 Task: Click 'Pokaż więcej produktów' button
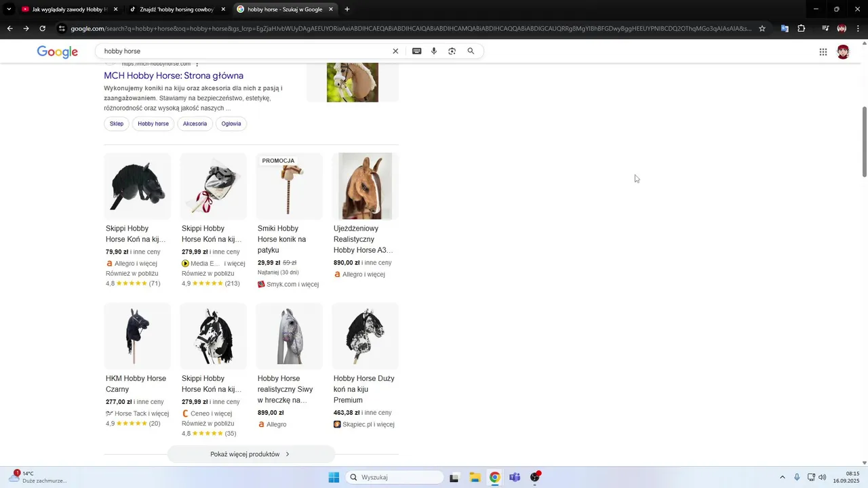pyautogui.click(x=251, y=454)
